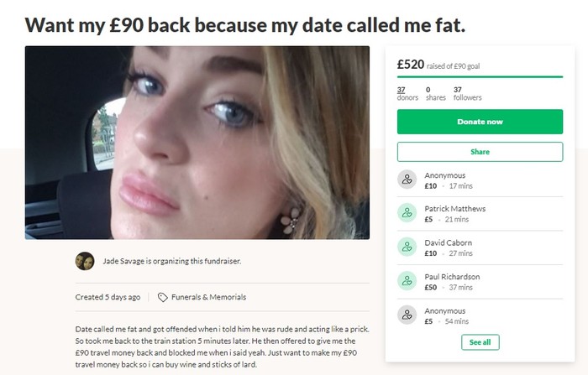
Task: View the 37 donors count
Action: pos(402,93)
